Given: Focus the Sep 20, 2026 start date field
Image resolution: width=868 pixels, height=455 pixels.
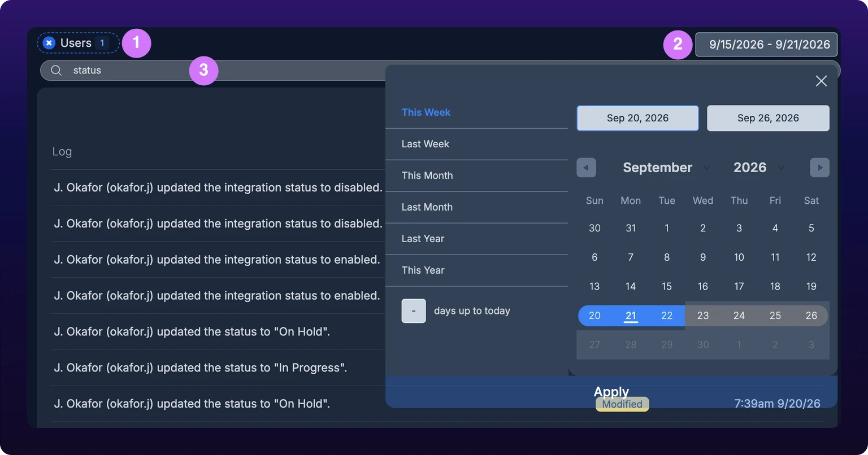Looking at the screenshot, I should pyautogui.click(x=637, y=118).
